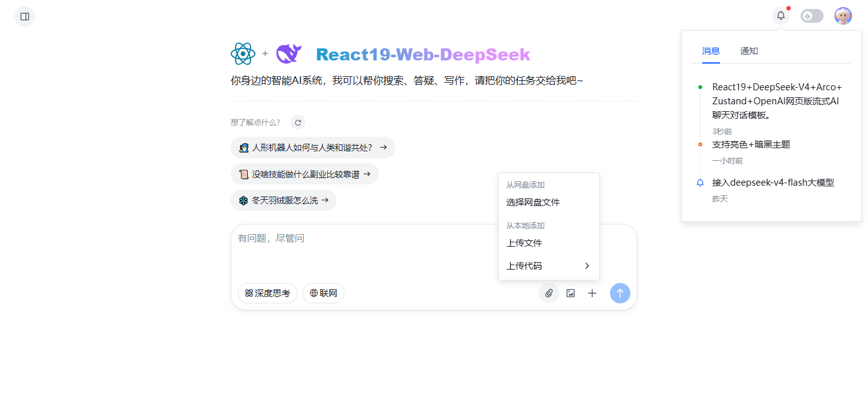This screenshot has width=868, height=414.
Task: Toggle the sidebar panel icon
Action: [25, 17]
